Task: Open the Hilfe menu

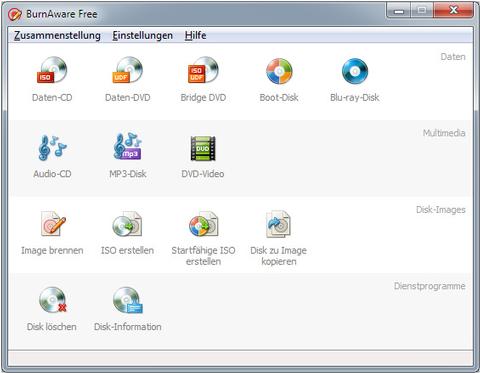Action: tap(195, 35)
